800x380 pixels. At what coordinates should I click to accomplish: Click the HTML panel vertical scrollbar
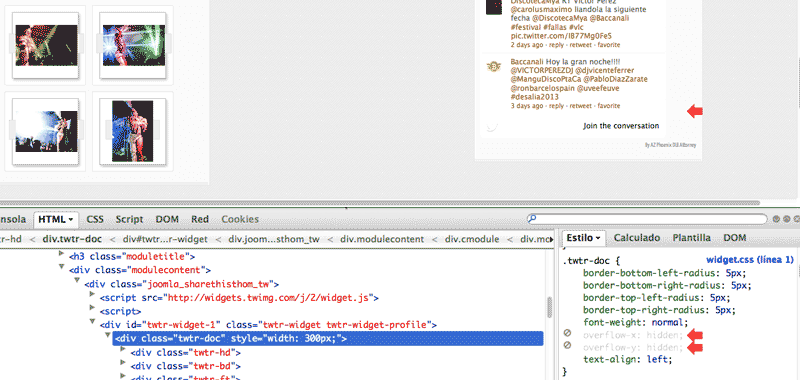[549, 307]
